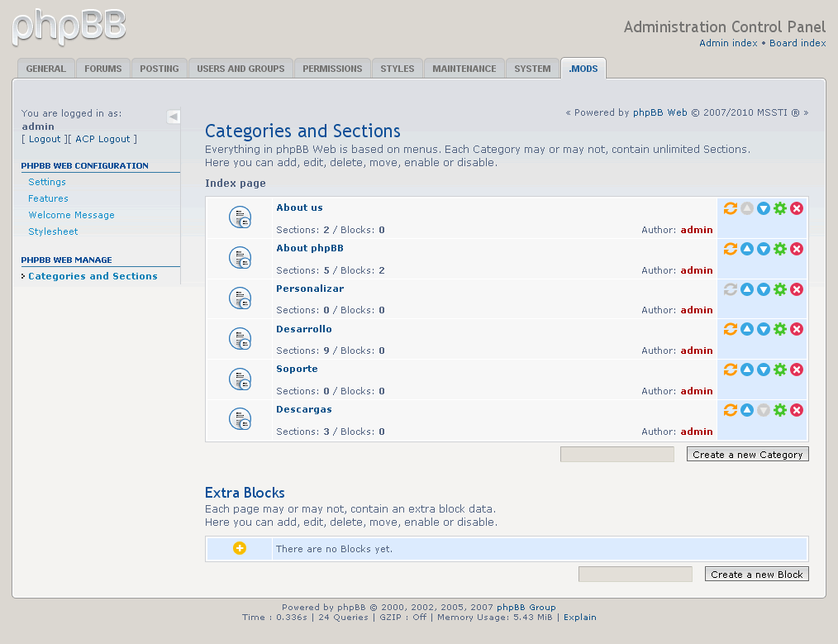The image size is (838, 644).
Task: Open the Soporte category title link
Action: tap(298, 369)
